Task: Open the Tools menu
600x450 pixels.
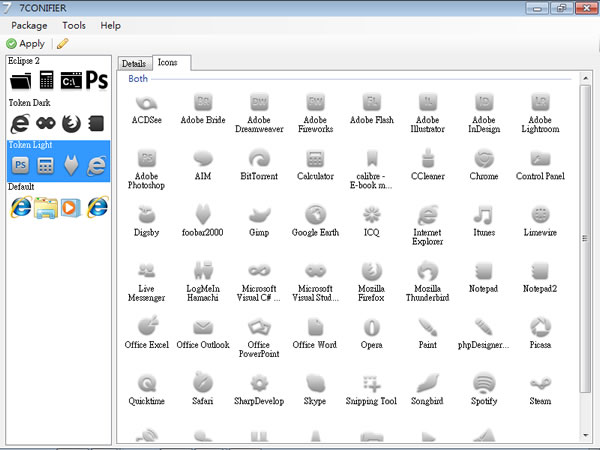Action: pyautogui.click(x=74, y=25)
